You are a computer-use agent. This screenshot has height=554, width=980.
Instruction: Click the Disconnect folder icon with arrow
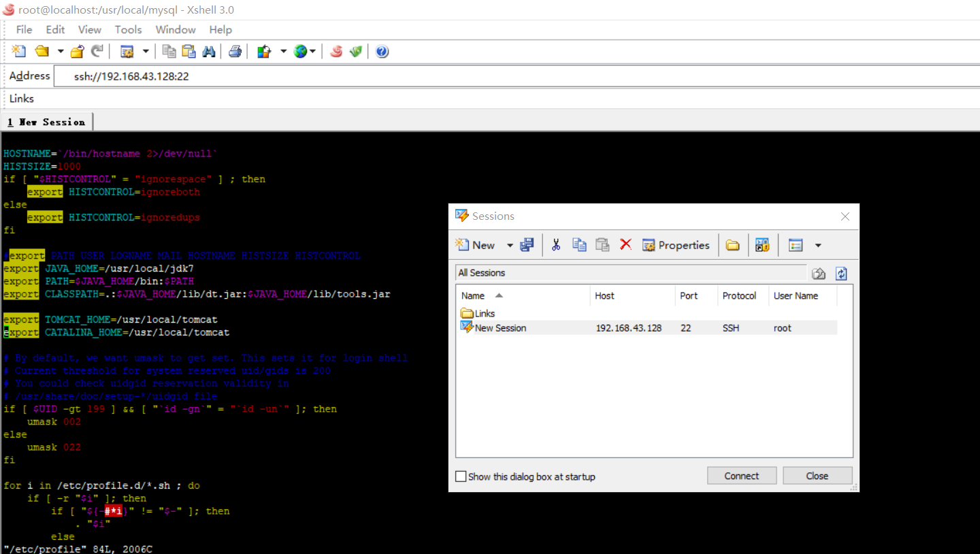point(77,51)
